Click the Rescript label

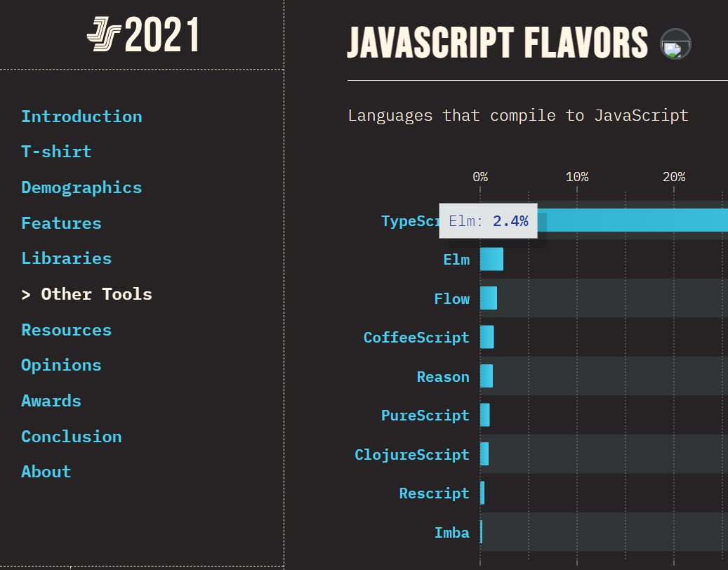[434, 493]
